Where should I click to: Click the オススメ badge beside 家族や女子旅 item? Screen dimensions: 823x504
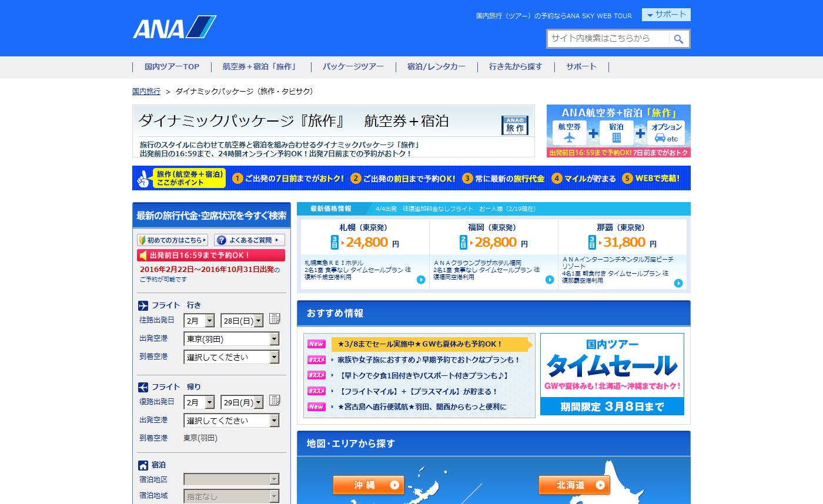pyautogui.click(x=316, y=359)
